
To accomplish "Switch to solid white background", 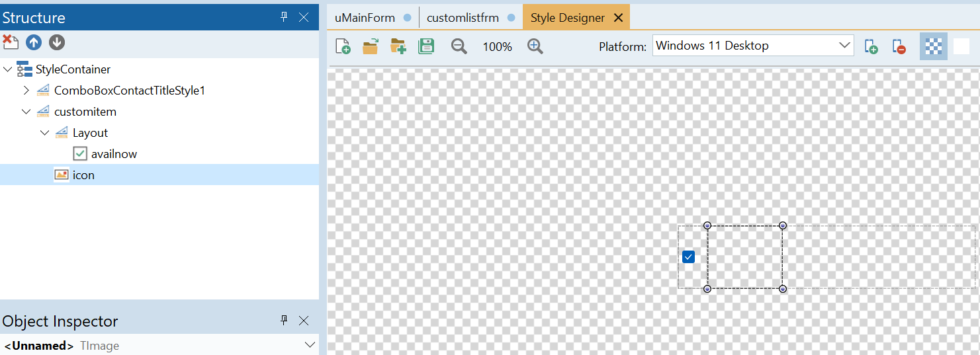I will [961, 46].
